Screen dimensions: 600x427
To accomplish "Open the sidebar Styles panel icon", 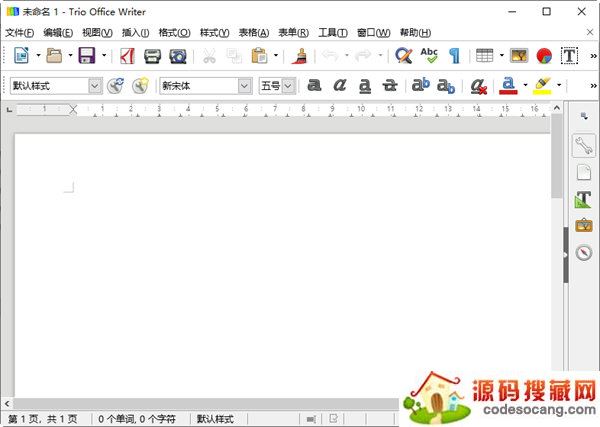I will [584, 199].
